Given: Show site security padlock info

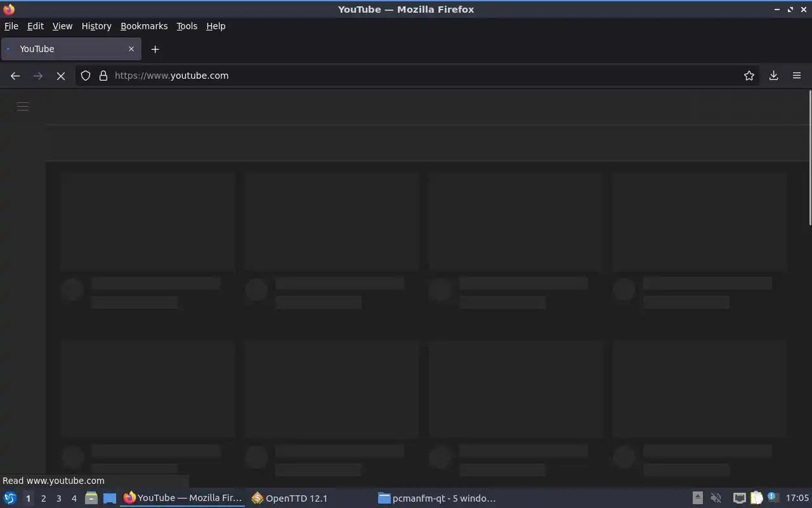Looking at the screenshot, I should (x=103, y=76).
